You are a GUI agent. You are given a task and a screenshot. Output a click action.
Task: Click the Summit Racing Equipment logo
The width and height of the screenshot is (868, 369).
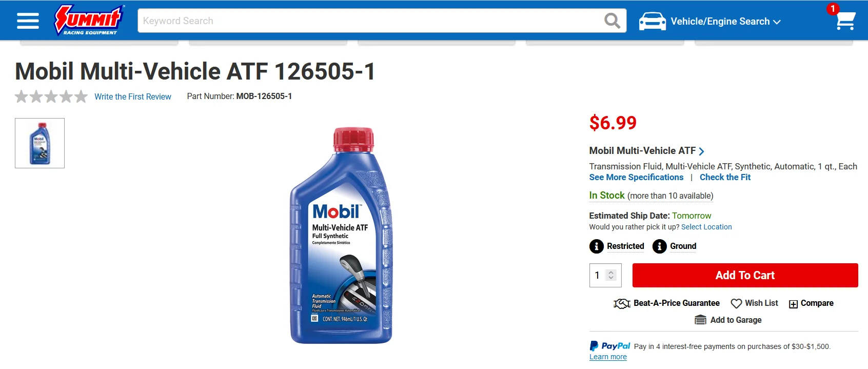point(90,21)
